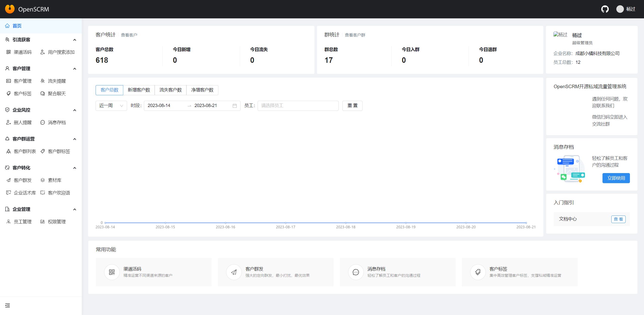
Task: Click 立即使用 in the 消息存档 panel
Action: click(x=616, y=178)
